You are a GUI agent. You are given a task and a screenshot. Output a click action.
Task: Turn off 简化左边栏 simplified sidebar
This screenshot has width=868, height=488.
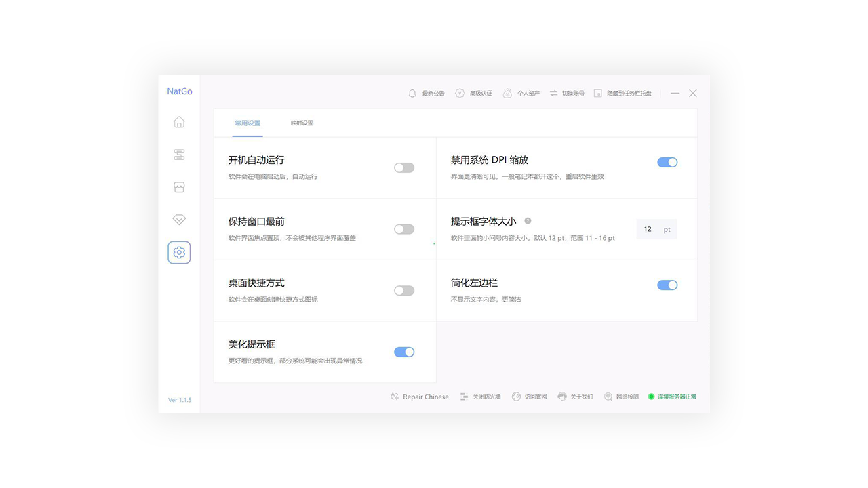(x=667, y=285)
